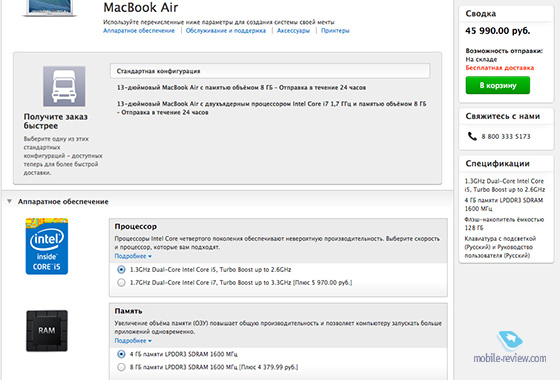Go to the Принтеры navigation link
Image resolution: width=560 pixels, height=380 pixels.
335,31
